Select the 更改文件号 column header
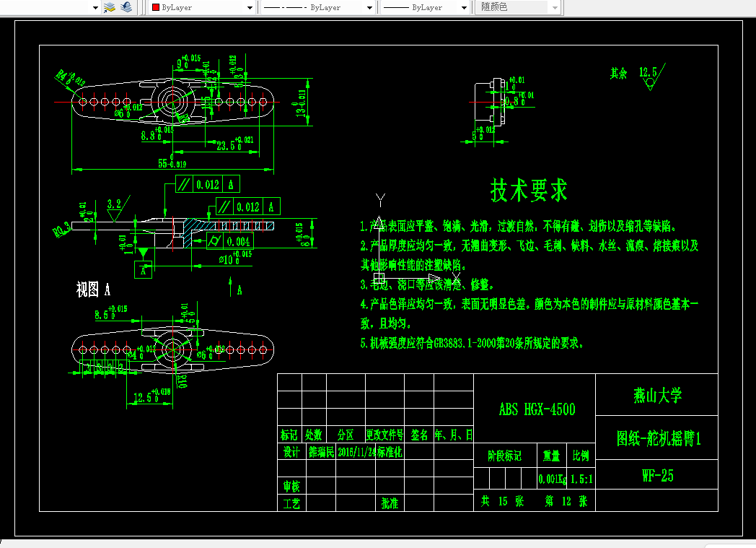The width and height of the screenshot is (756, 548). [x=384, y=435]
